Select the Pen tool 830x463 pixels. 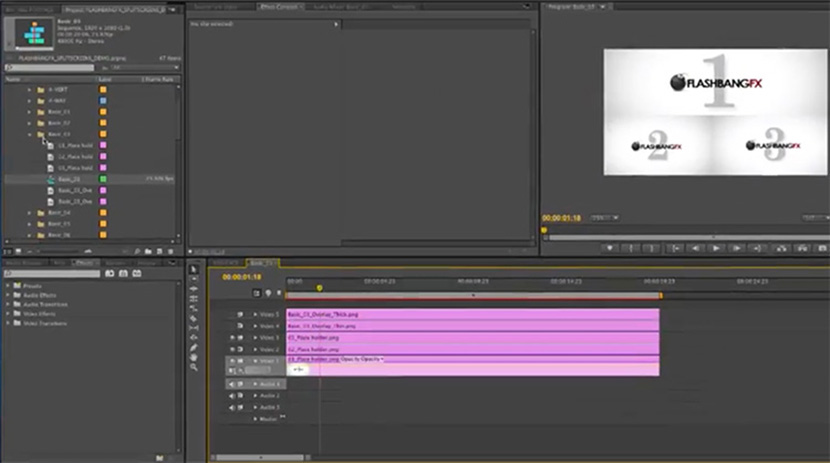tap(194, 348)
